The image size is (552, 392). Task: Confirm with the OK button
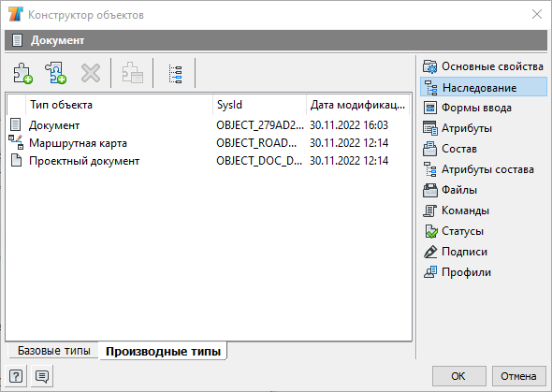(458, 376)
